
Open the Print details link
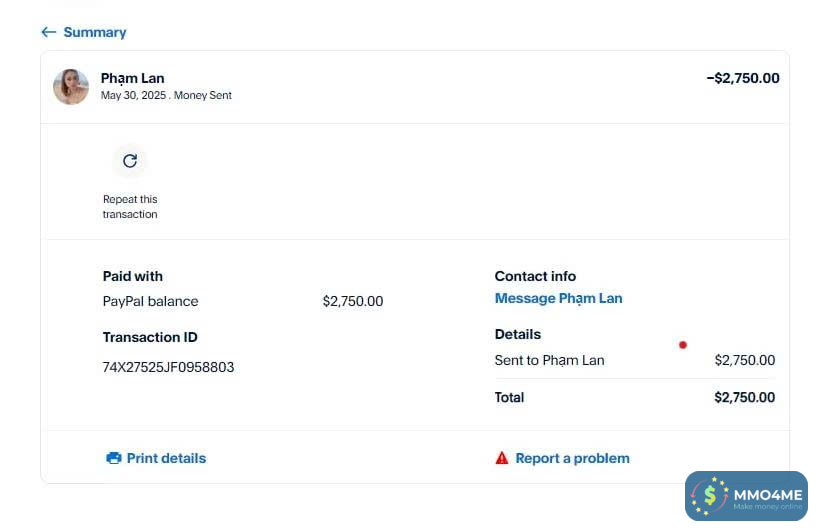[x=166, y=458]
